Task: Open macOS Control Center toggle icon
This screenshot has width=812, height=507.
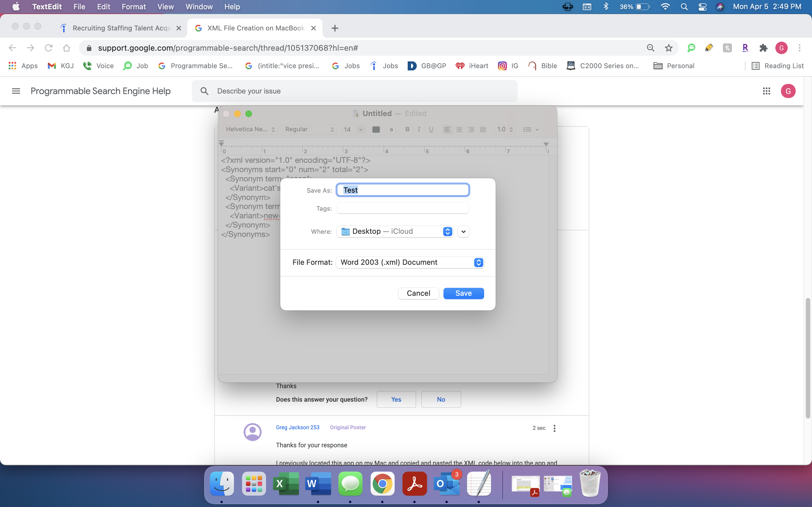Action: [x=702, y=7]
